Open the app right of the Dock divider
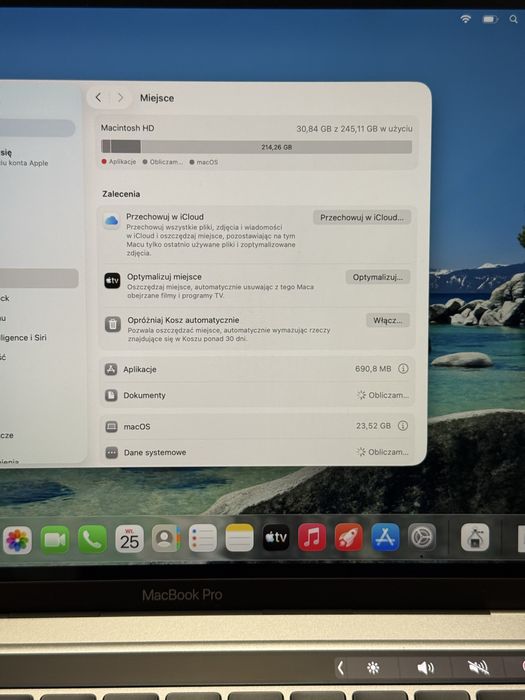The height and width of the screenshot is (700, 525). pos(475,538)
